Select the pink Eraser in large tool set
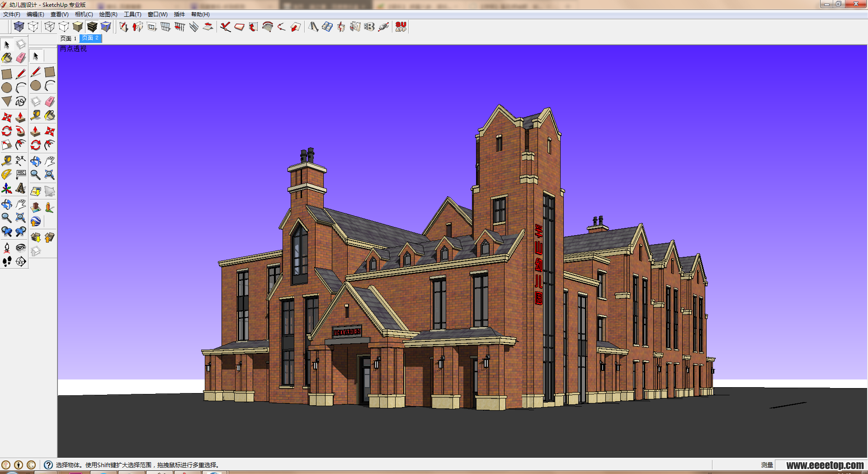868x474 pixels. coord(21,58)
